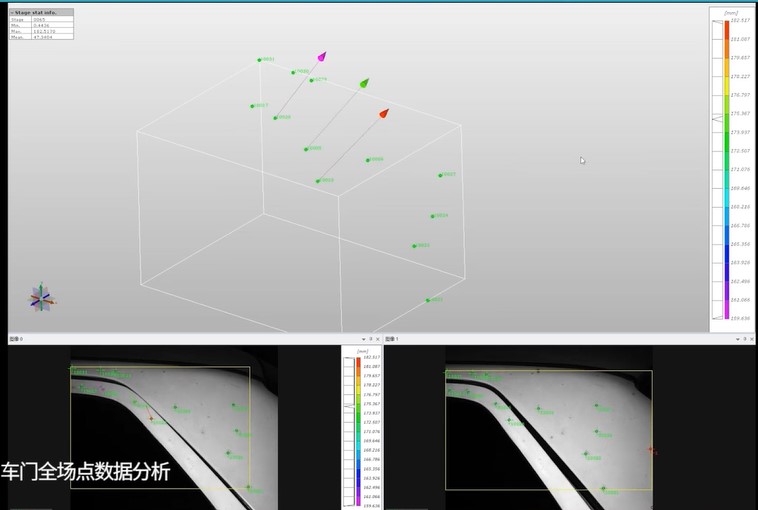Click the XYZ coordinate axis triad
The width and height of the screenshot is (758, 510).
point(41,297)
